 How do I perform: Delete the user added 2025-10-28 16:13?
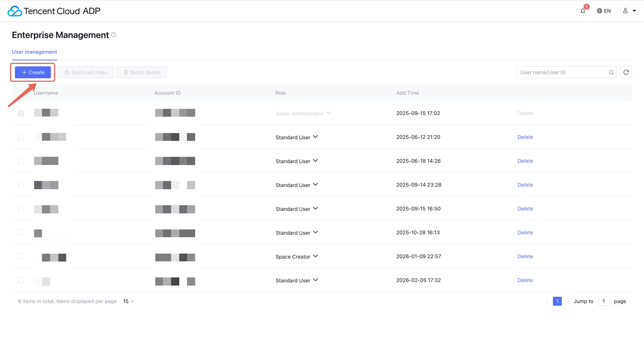coord(525,232)
